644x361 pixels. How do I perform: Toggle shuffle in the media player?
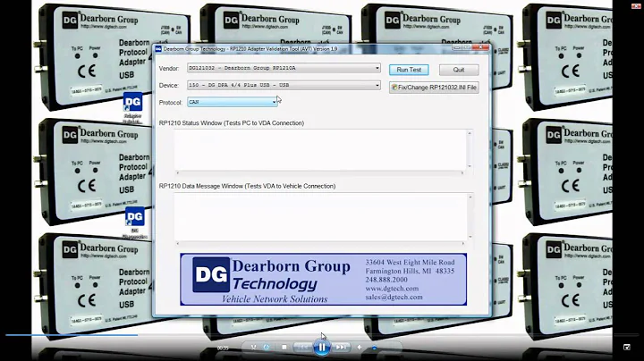point(253,347)
